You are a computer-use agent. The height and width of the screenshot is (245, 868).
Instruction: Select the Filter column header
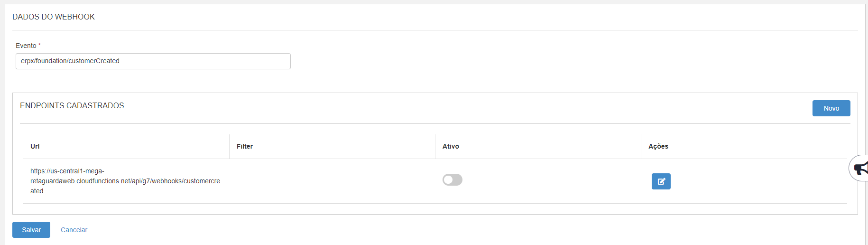pyautogui.click(x=245, y=146)
